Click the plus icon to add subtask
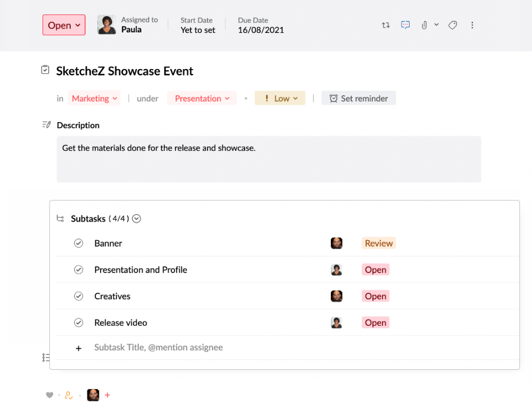532x406 pixels. [78, 349]
